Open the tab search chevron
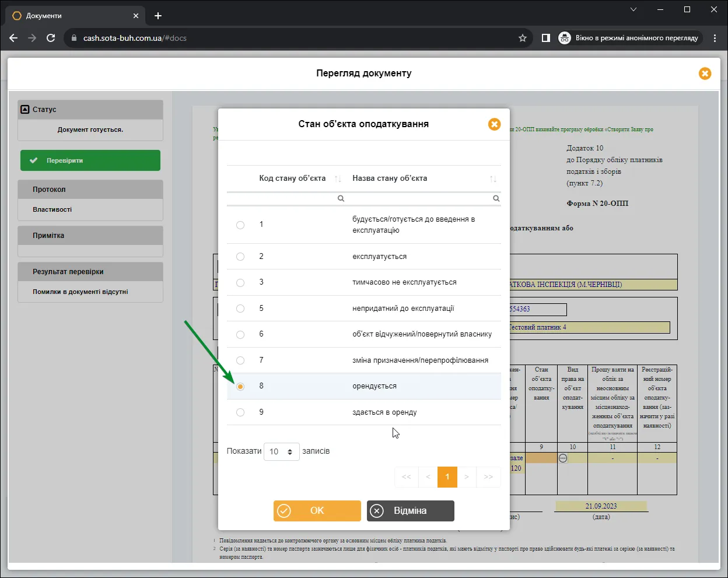The height and width of the screenshot is (578, 728). pos(633,9)
